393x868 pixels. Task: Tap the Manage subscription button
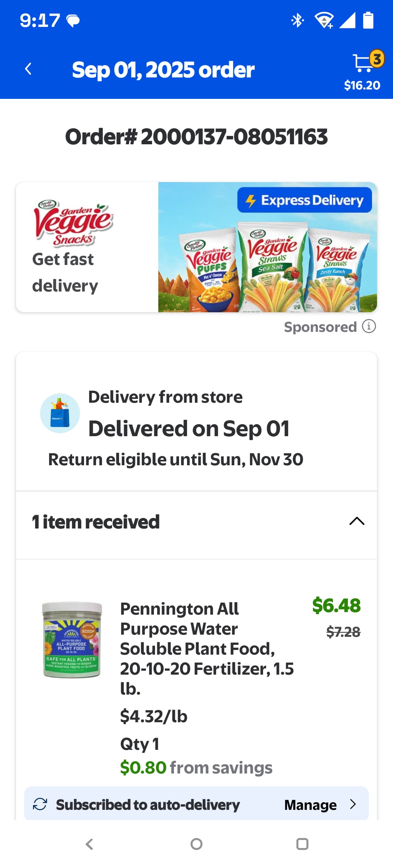(310, 805)
